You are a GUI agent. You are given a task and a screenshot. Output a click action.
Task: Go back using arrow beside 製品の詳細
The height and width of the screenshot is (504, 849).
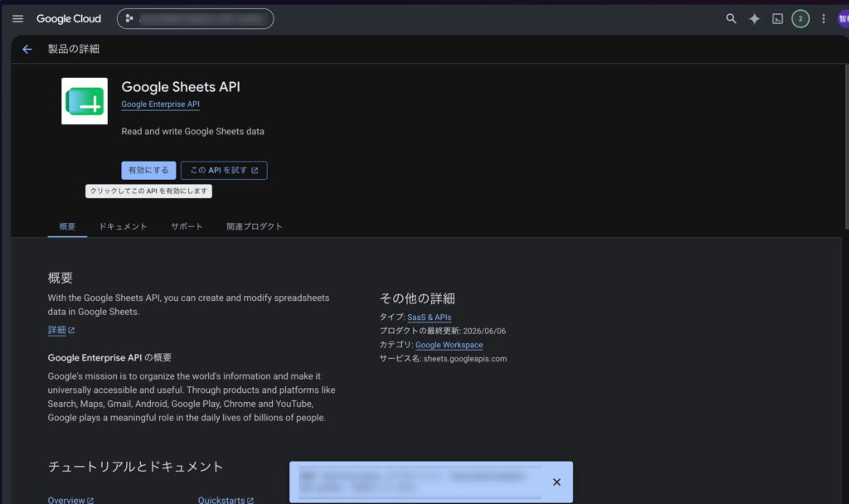point(27,49)
